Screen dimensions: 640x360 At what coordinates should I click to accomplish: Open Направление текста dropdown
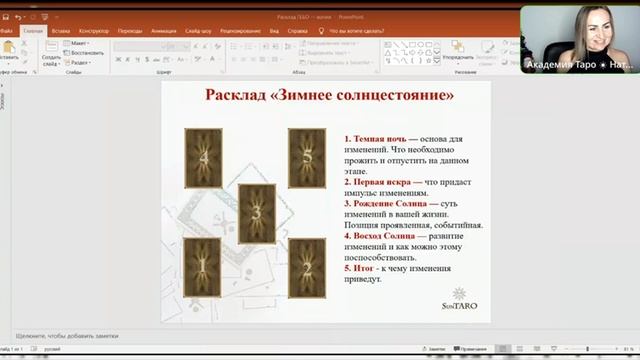coord(329,43)
